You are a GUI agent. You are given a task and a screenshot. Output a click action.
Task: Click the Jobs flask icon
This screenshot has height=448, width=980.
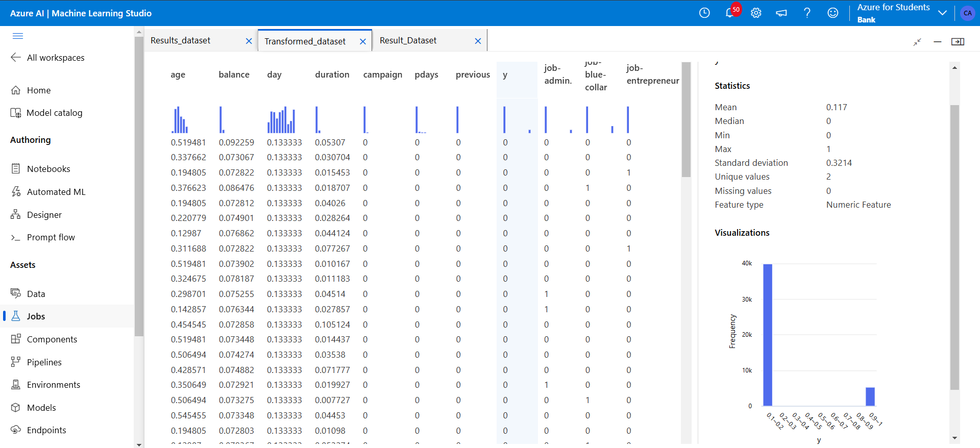(16, 316)
